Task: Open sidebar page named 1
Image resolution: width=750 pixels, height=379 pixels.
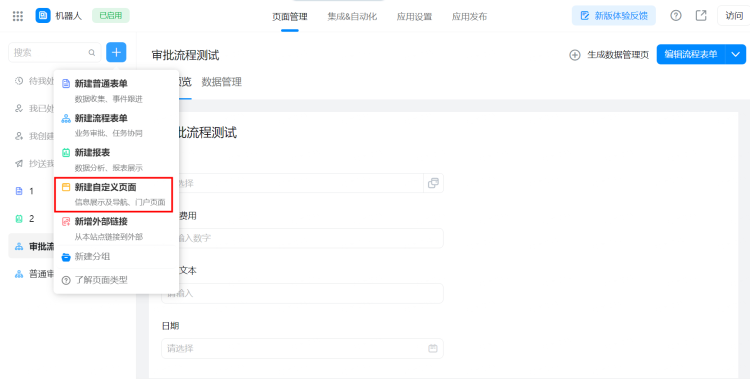Action: point(31,191)
